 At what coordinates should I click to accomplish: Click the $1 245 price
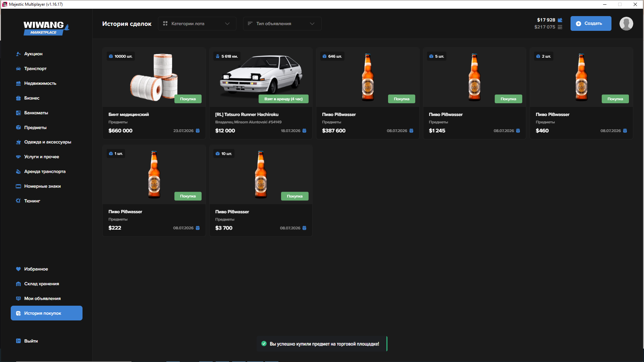(x=437, y=131)
